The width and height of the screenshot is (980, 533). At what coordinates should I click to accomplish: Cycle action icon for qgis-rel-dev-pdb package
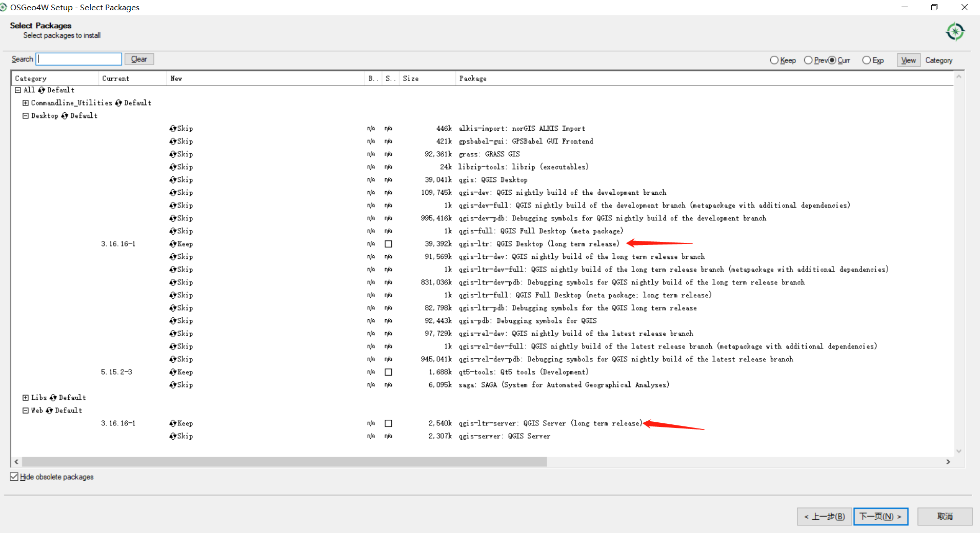click(173, 359)
